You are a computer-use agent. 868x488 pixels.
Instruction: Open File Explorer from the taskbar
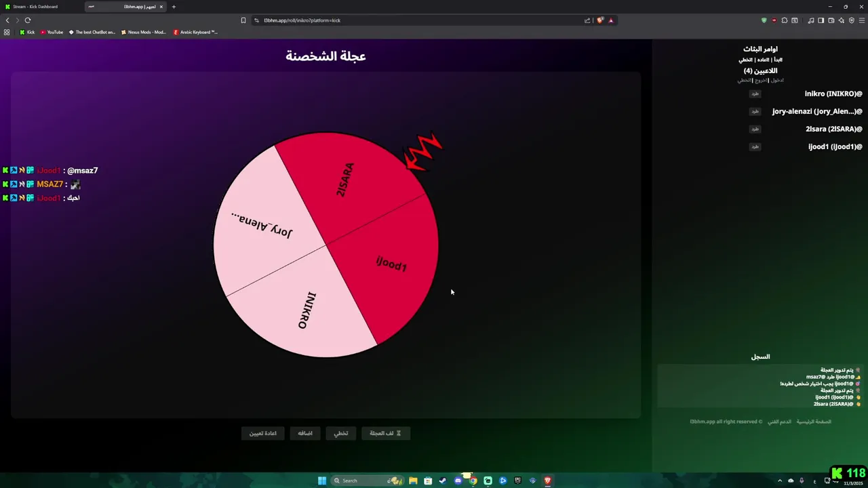(x=413, y=481)
